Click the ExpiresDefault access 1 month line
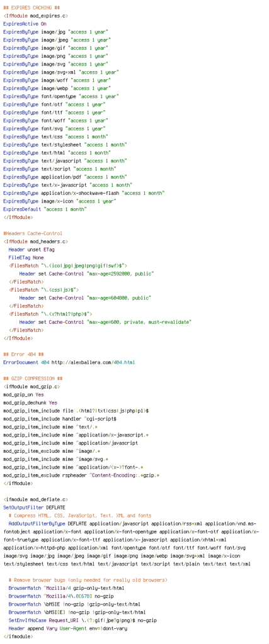The image size is (269, 644). point(45,209)
